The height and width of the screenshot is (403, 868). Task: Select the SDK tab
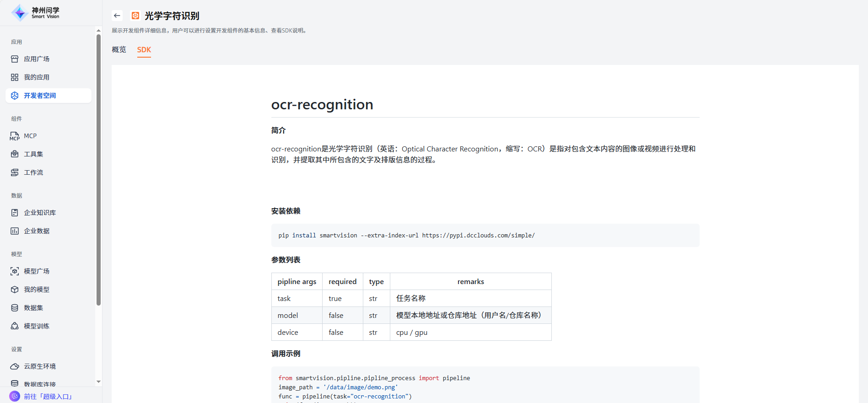pos(144,49)
